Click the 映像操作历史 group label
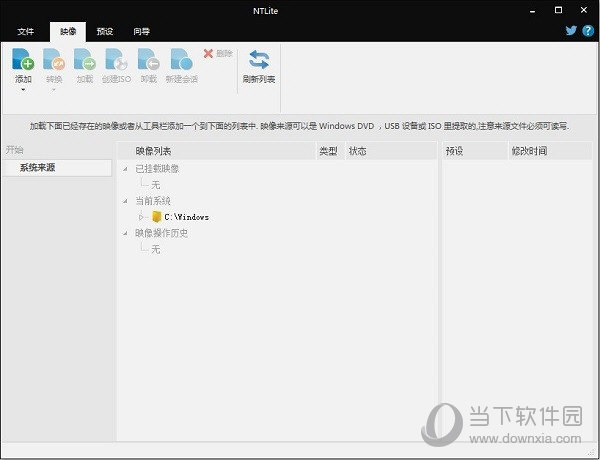Image resolution: width=600 pixels, height=460 pixels. 161,233
